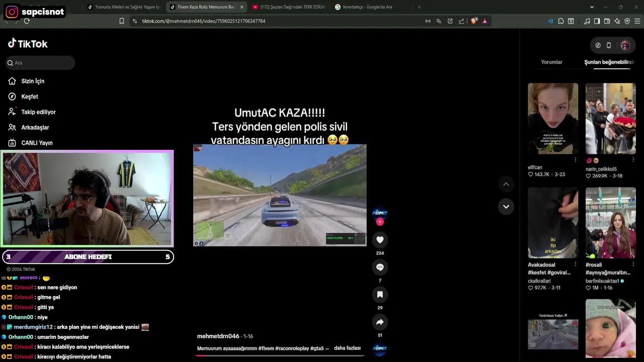Open the browser hamburger main menu
Viewport: 644px width, 362px height.
point(637,21)
